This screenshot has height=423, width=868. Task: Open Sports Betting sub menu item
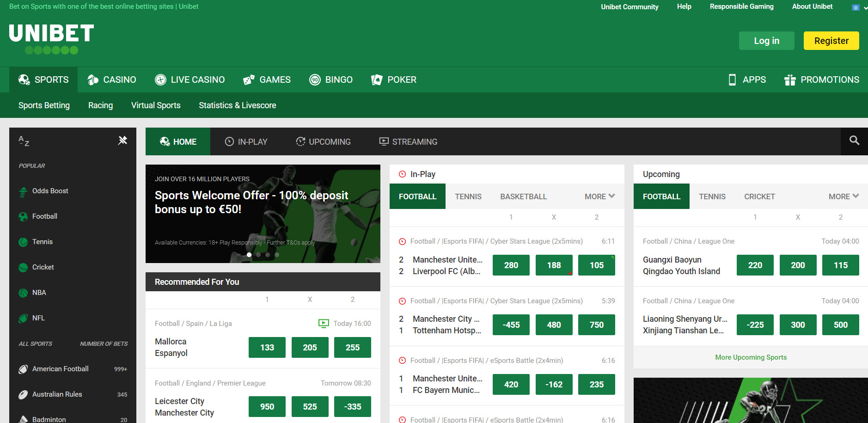[x=44, y=105]
